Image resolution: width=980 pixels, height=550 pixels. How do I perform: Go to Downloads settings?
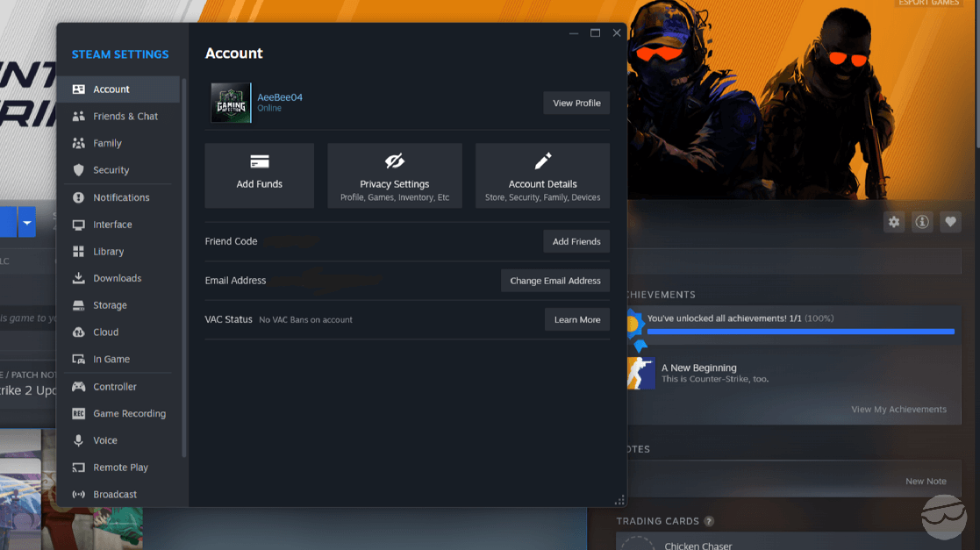[x=118, y=278]
